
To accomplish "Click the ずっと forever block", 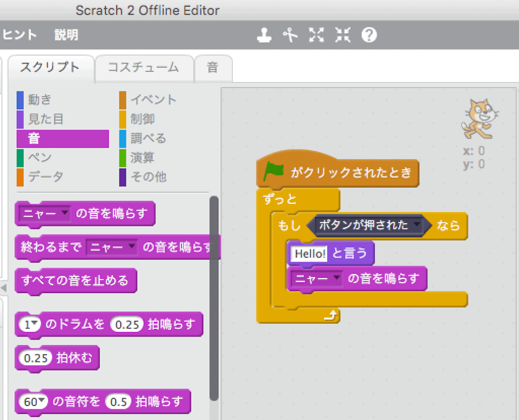I will [x=298, y=200].
